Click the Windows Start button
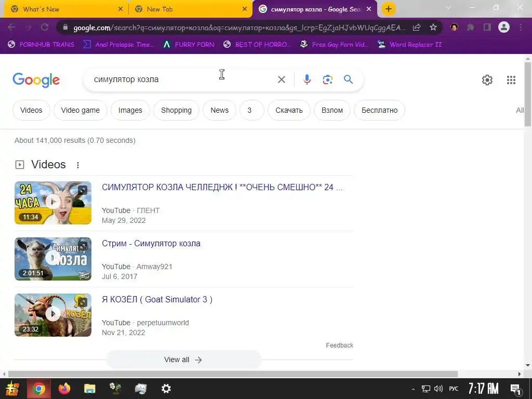532x399 pixels. click(12, 389)
